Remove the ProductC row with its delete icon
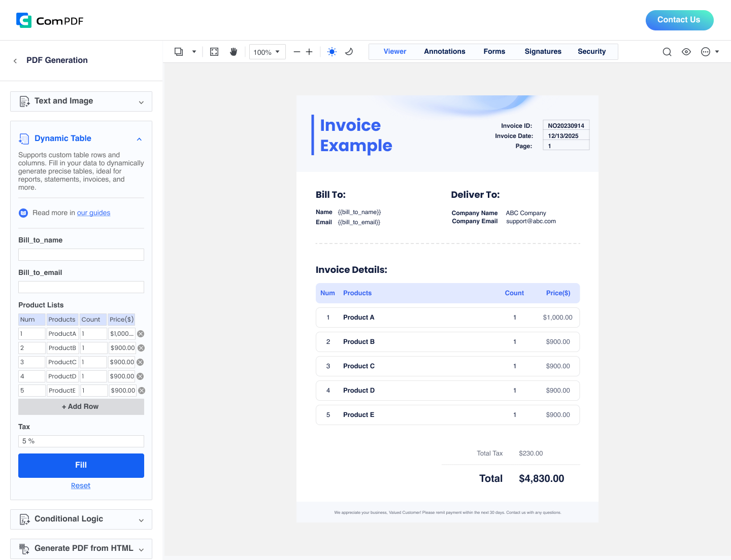Viewport: 731px width, 560px height. [140, 362]
